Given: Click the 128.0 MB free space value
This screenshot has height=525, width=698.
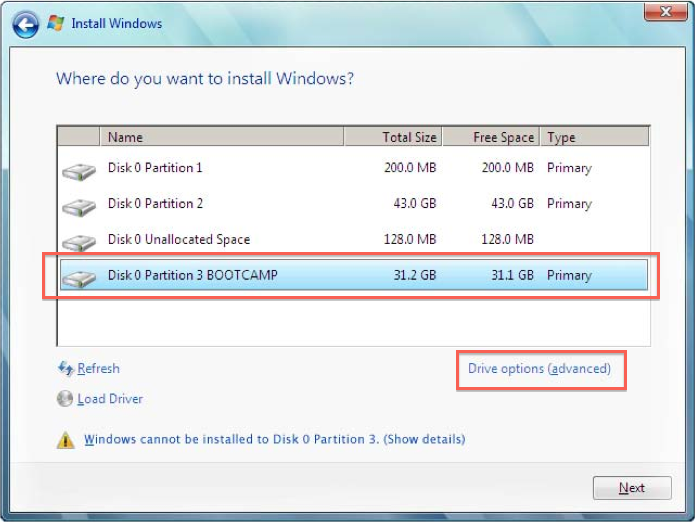Looking at the screenshot, I should click(507, 240).
